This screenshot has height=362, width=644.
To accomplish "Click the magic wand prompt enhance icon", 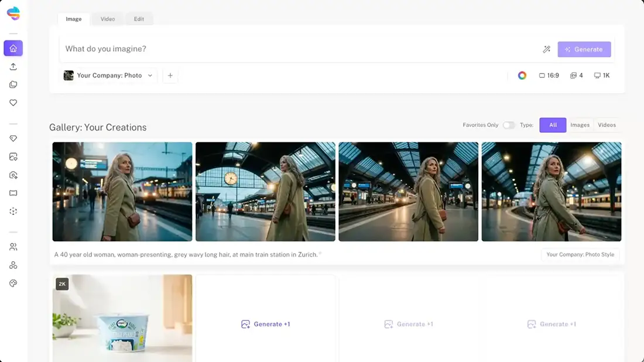I will (x=546, y=49).
